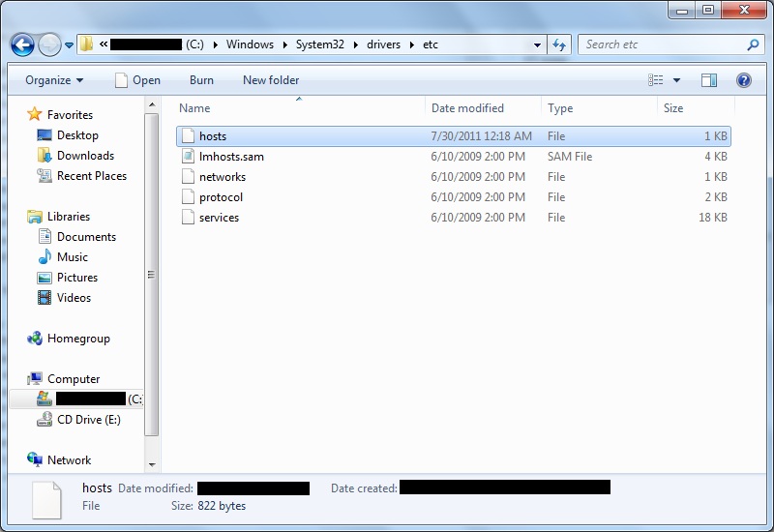Select the networks file icon
This screenshot has width=774, height=532.
tap(188, 177)
